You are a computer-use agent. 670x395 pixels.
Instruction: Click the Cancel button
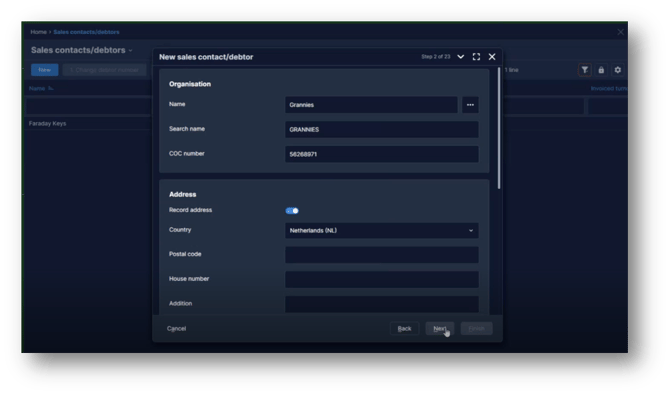176,329
